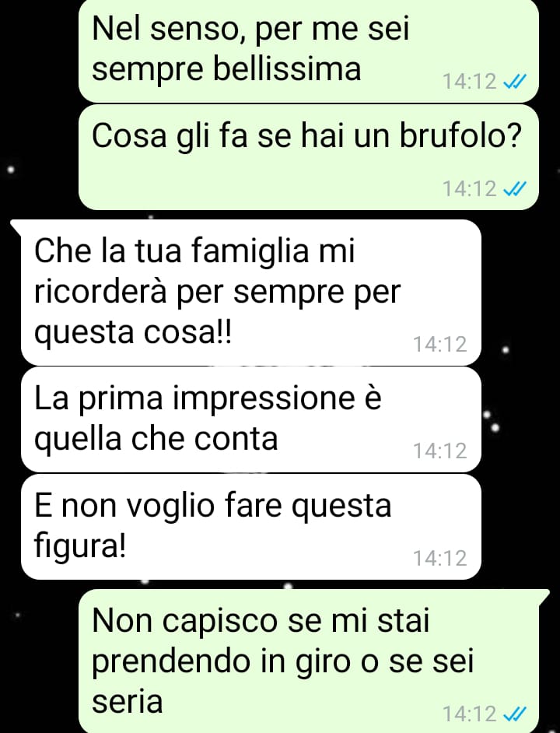560x733 pixels.
Task: Tap the blue read ticks on 'sempre bellissima' message
Action: 515,82
